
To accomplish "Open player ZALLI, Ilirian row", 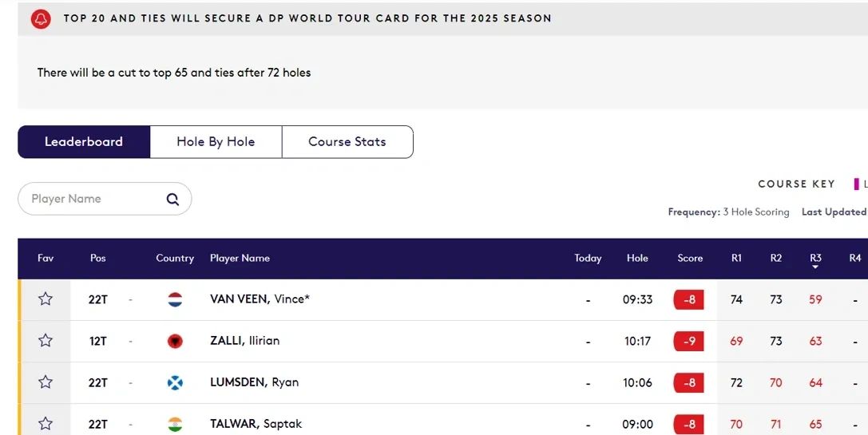I will point(443,341).
